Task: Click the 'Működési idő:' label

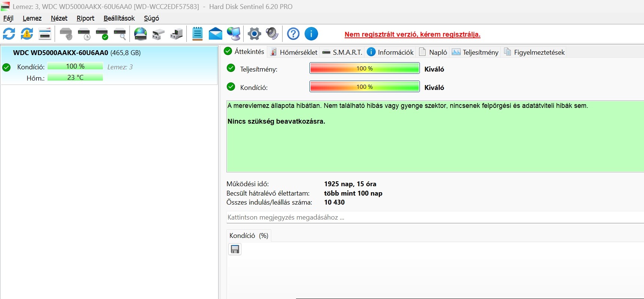Action: pos(247,184)
